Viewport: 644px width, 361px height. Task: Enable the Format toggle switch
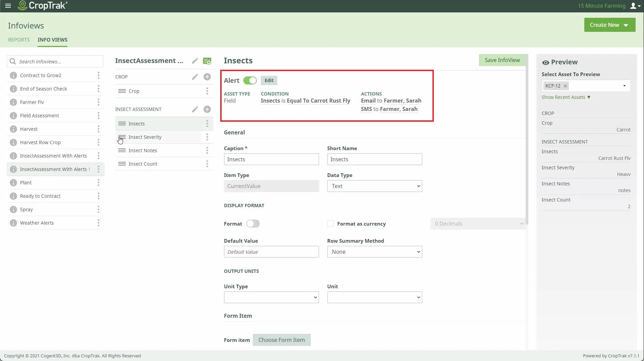[253, 224]
